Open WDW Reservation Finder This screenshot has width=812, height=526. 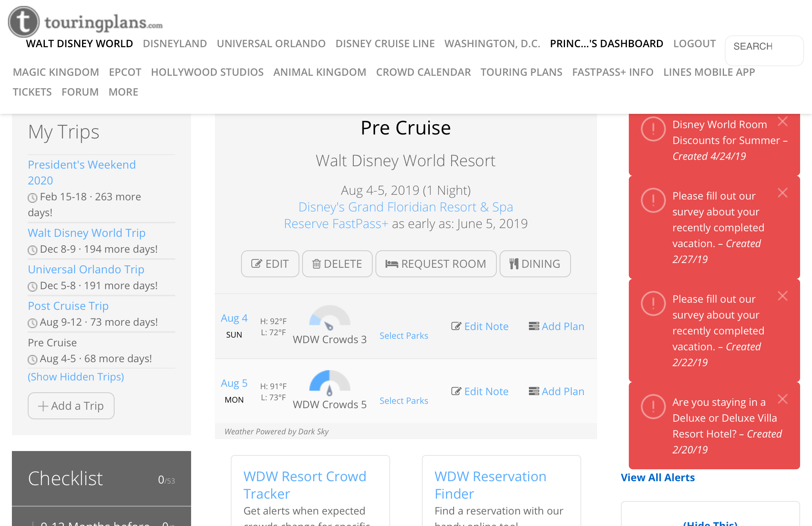click(x=490, y=485)
